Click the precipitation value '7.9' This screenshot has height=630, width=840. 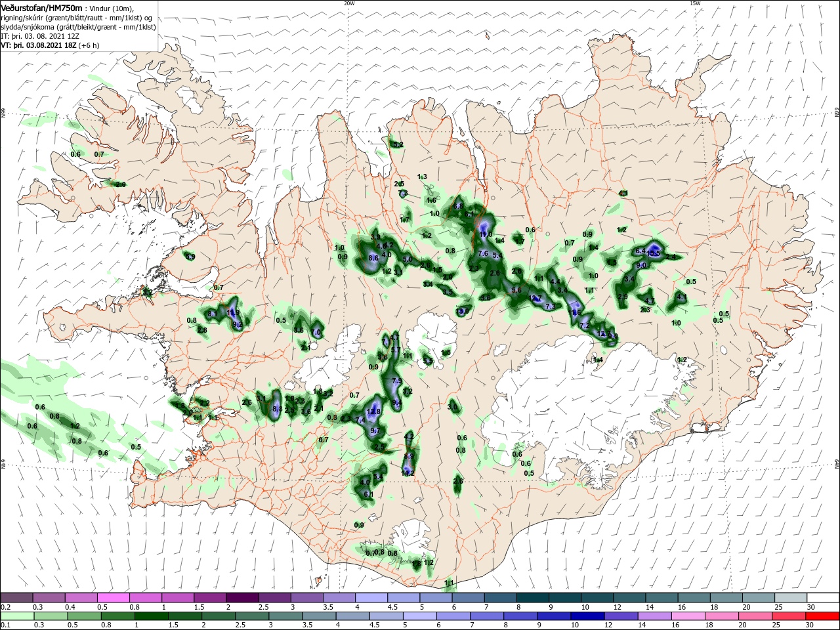(396, 381)
